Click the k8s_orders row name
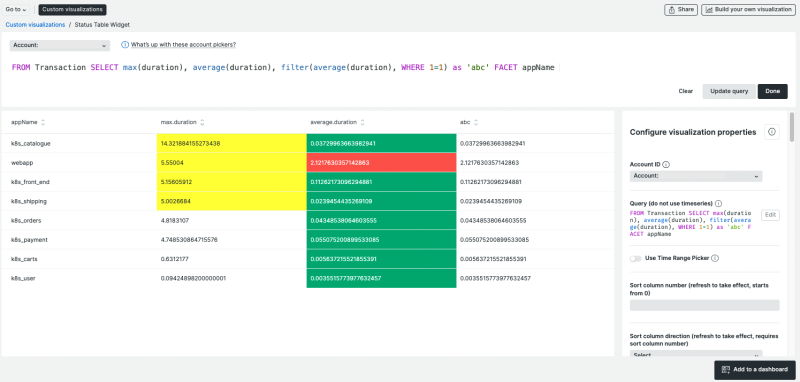Image resolution: width=800 pixels, height=382 pixels. (x=27, y=221)
